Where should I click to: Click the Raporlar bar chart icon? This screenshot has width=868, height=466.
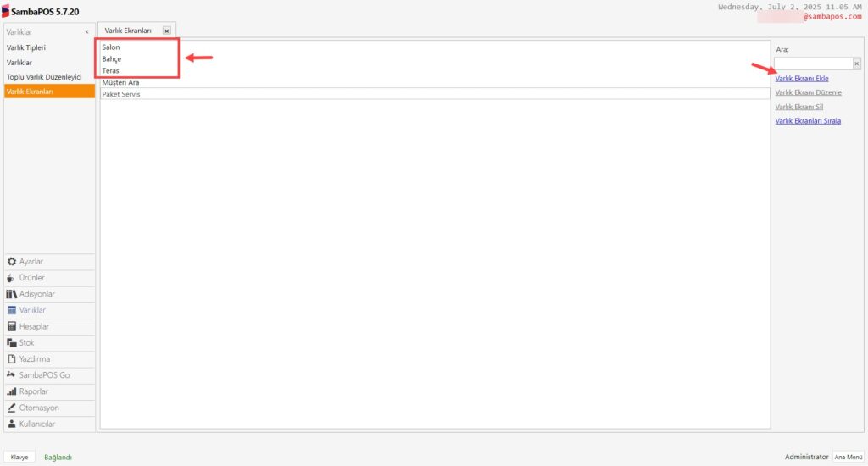pyautogui.click(x=12, y=391)
